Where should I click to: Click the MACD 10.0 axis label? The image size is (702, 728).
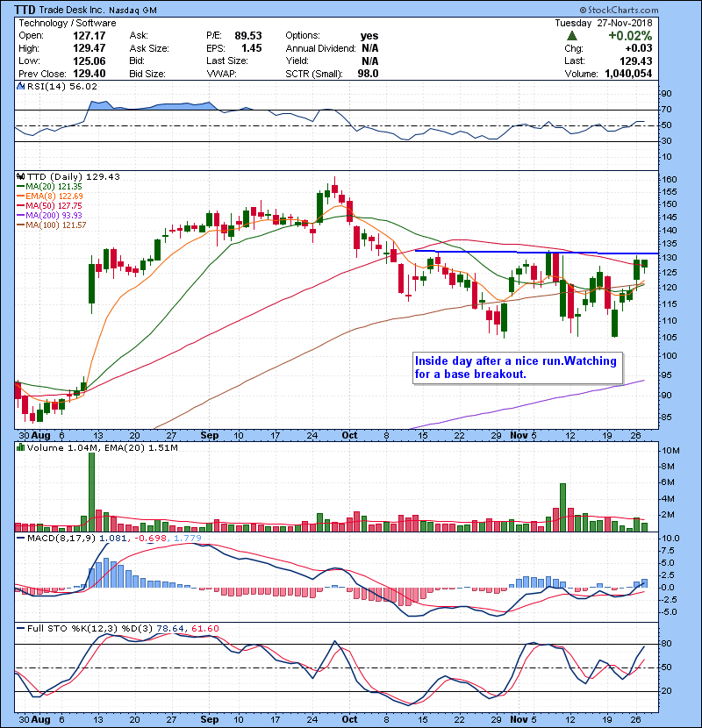(x=670, y=539)
